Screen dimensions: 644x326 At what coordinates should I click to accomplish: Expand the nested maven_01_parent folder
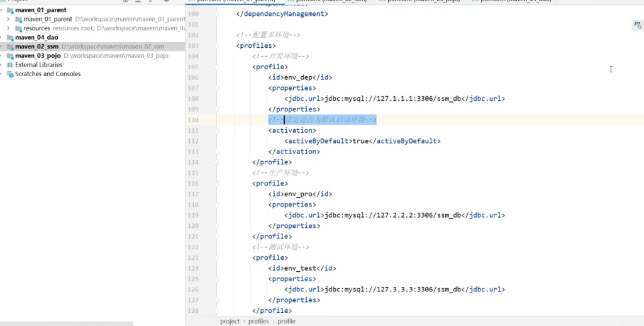click(8, 20)
